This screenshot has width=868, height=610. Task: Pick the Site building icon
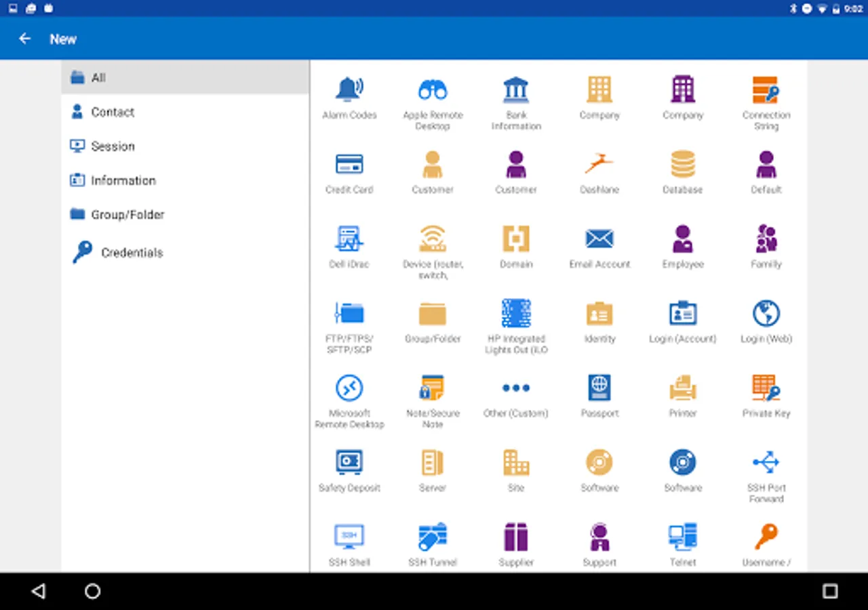point(516,462)
